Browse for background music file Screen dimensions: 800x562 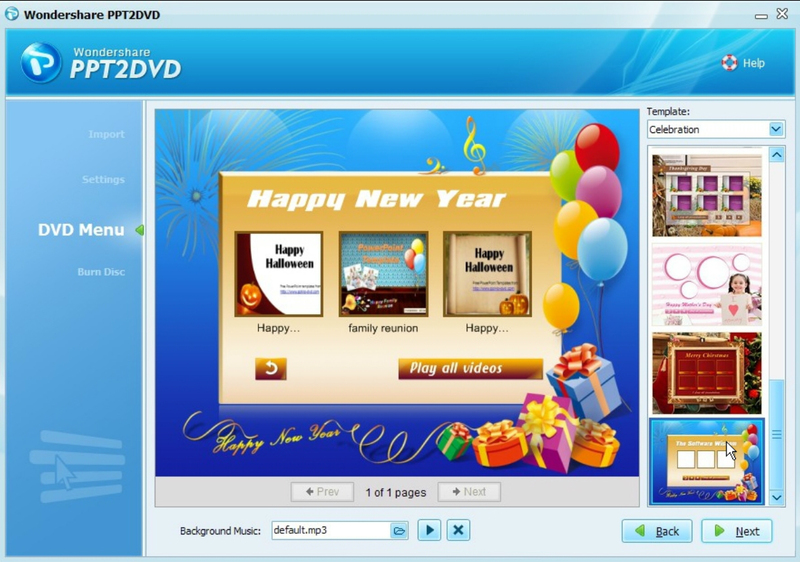click(399, 531)
